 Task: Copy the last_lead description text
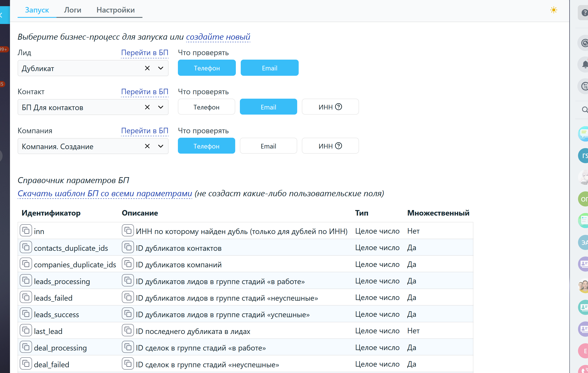click(128, 331)
